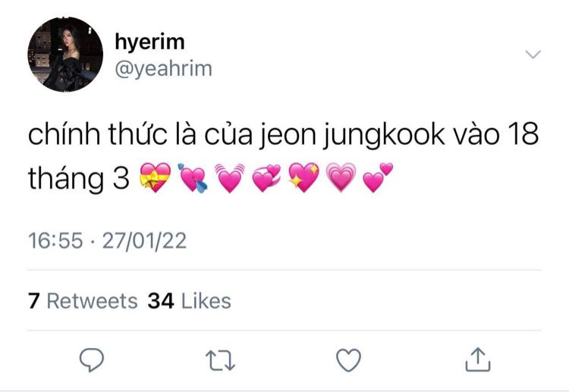Click the beating heart emoji
Screen dimensions: 569x392
230,177
